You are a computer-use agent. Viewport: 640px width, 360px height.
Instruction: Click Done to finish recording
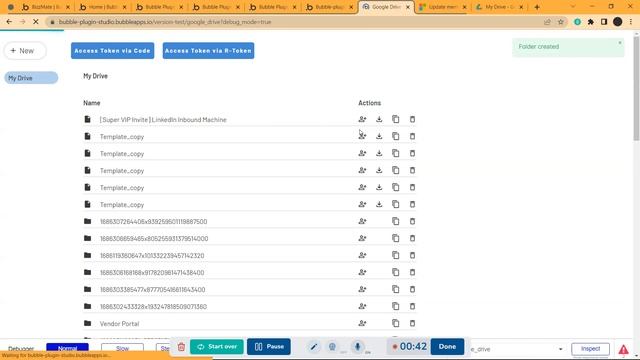tap(447, 347)
